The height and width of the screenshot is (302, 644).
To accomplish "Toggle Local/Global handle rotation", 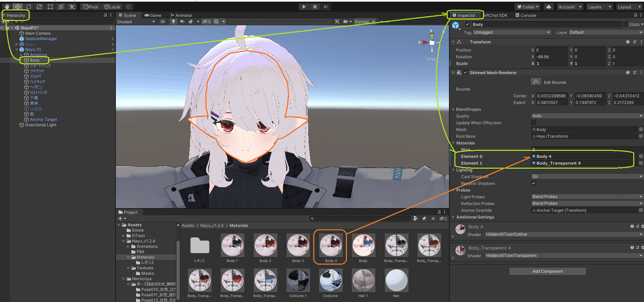I will coord(112,7).
